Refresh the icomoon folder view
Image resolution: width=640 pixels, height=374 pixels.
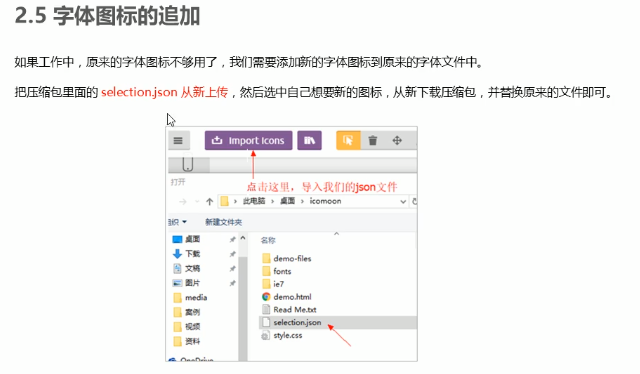pyautogui.click(x=414, y=201)
